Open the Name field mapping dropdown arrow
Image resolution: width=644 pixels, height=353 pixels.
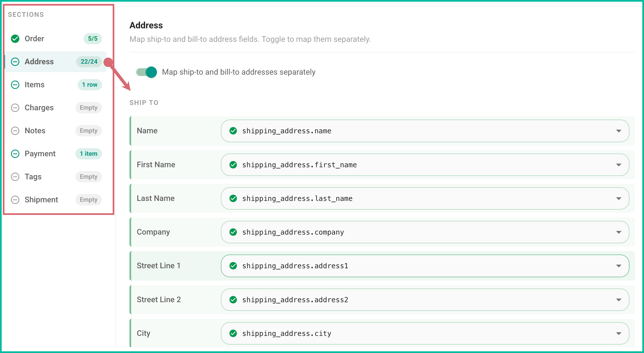click(x=619, y=131)
